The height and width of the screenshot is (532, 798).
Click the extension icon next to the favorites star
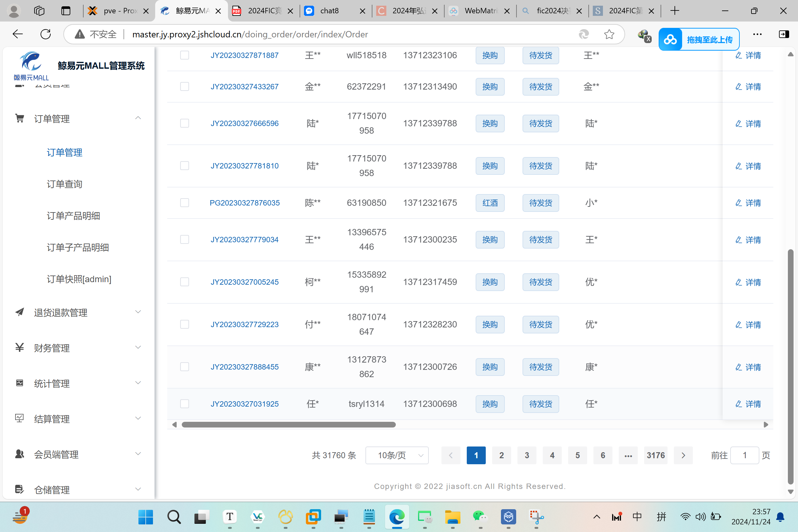coord(584,34)
